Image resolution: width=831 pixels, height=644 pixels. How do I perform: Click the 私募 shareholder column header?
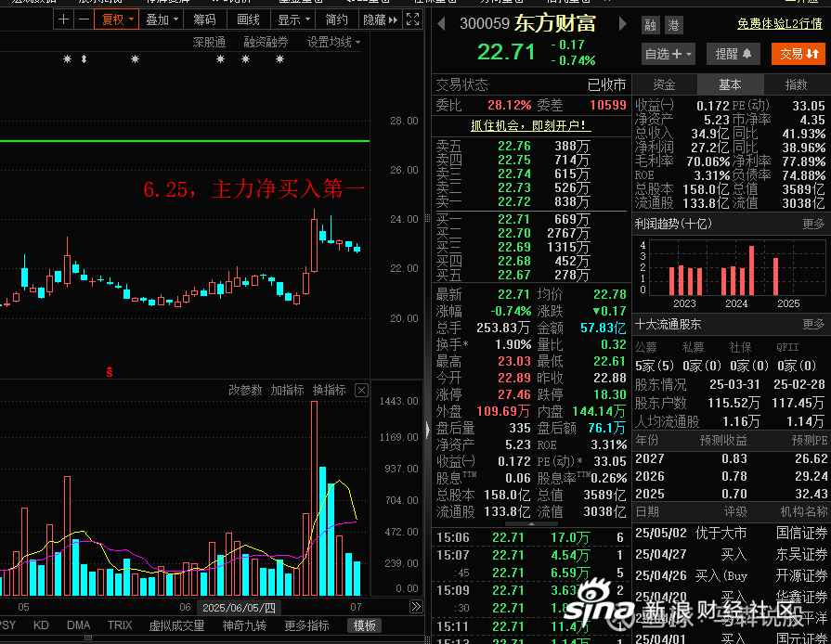click(x=694, y=347)
